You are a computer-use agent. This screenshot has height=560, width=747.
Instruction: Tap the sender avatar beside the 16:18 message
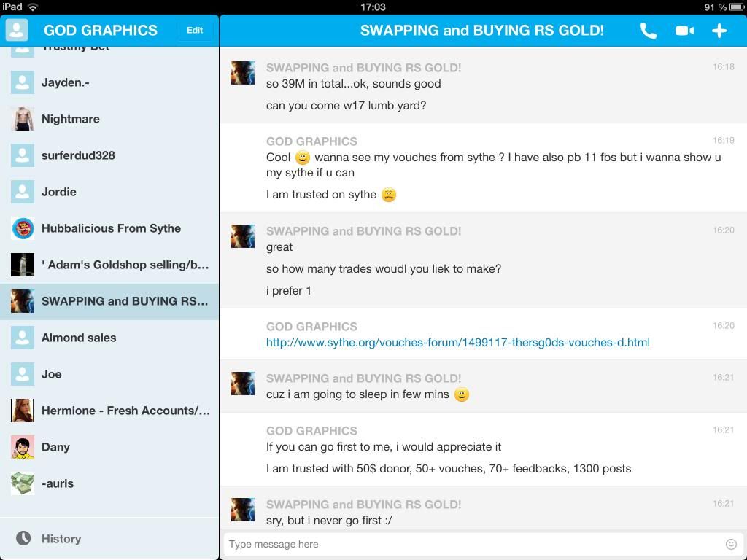242,73
